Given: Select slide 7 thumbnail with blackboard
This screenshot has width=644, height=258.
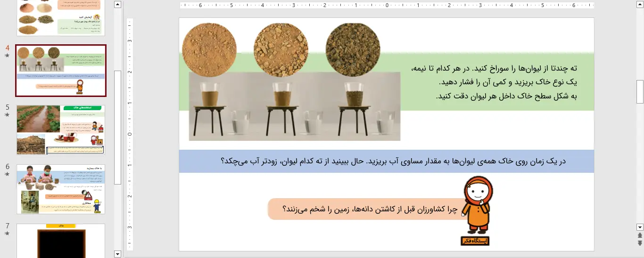Looking at the screenshot, I should (x=61, y=241).
